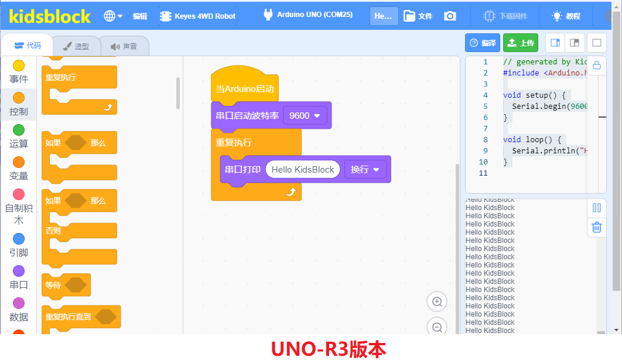Click the 编译 compile button
This screenshot has height=364, width=622.
483,43
